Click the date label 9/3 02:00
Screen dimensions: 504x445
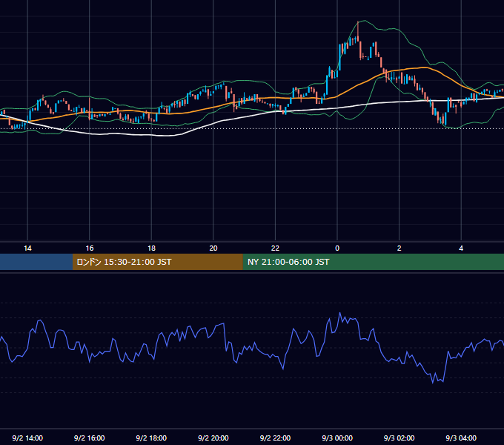(399, 438)
